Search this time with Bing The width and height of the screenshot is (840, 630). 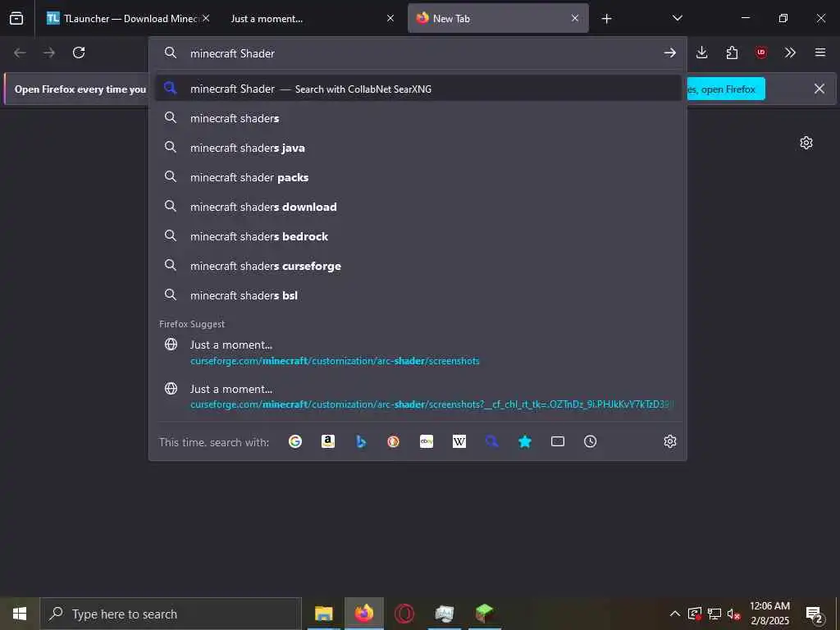pos(361,441)
